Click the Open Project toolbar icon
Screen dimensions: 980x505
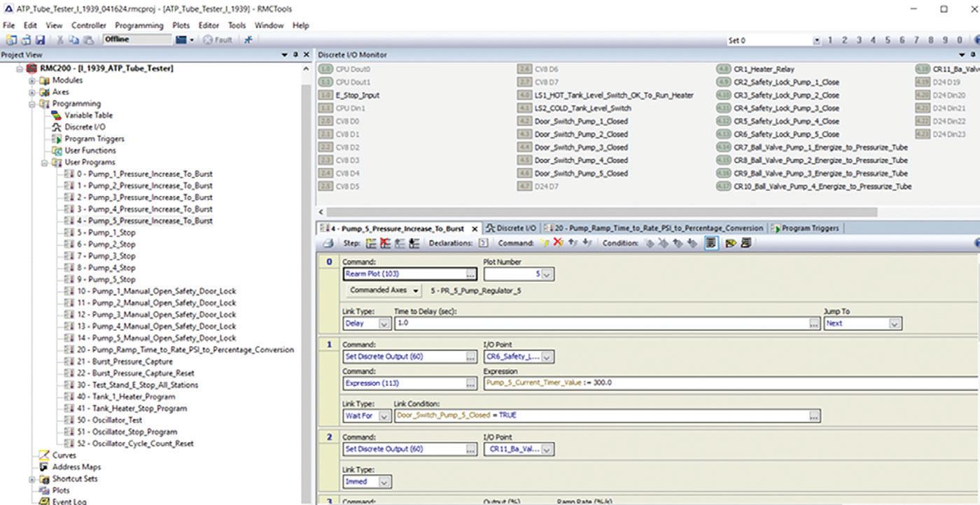pyautogui.click(x=27, y=40)
